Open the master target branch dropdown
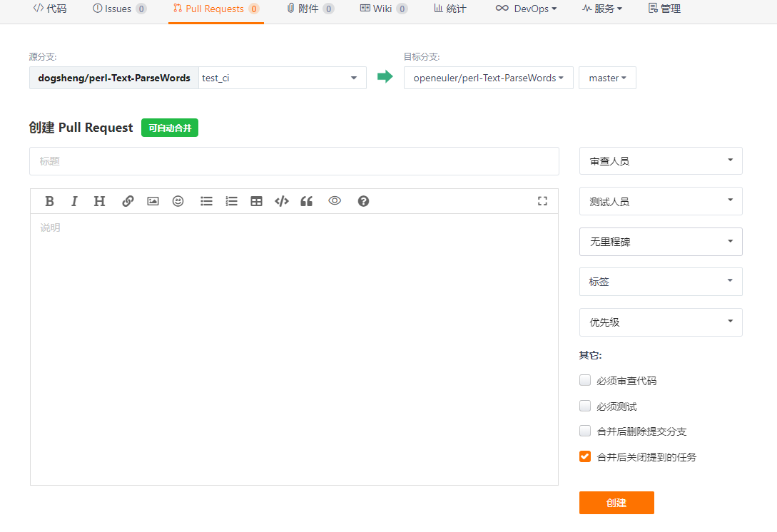777x532 pixels. point(607,78)
